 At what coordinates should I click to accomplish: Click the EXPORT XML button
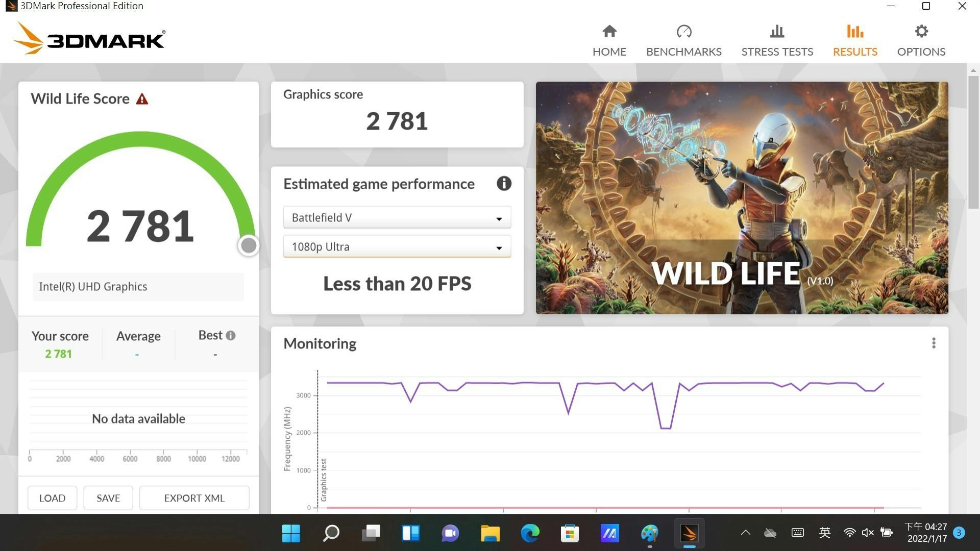click(x=194, y=498)
